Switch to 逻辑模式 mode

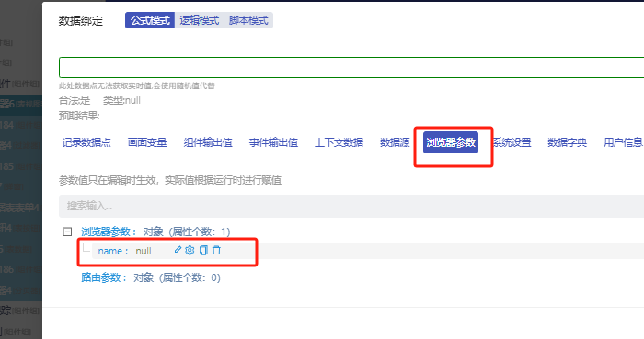(200, 20)
